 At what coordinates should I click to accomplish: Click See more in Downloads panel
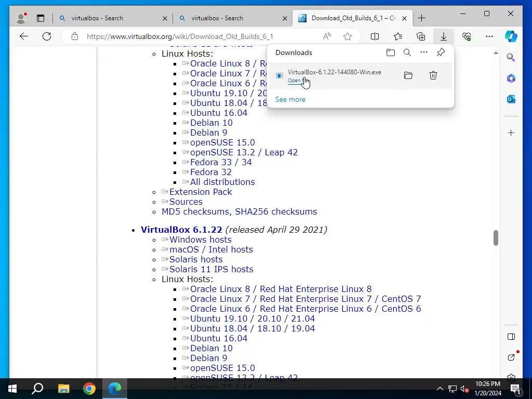(290, 99)
